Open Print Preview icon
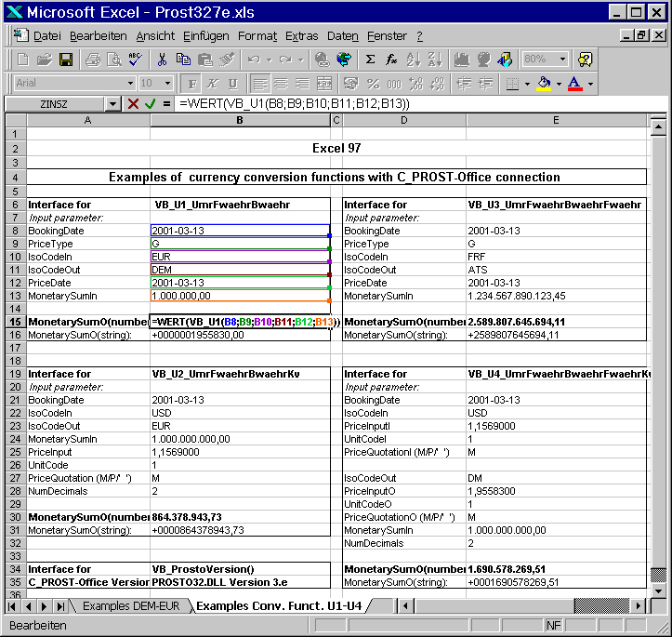Viewport: 672px width, 637px height. point(114,60)
